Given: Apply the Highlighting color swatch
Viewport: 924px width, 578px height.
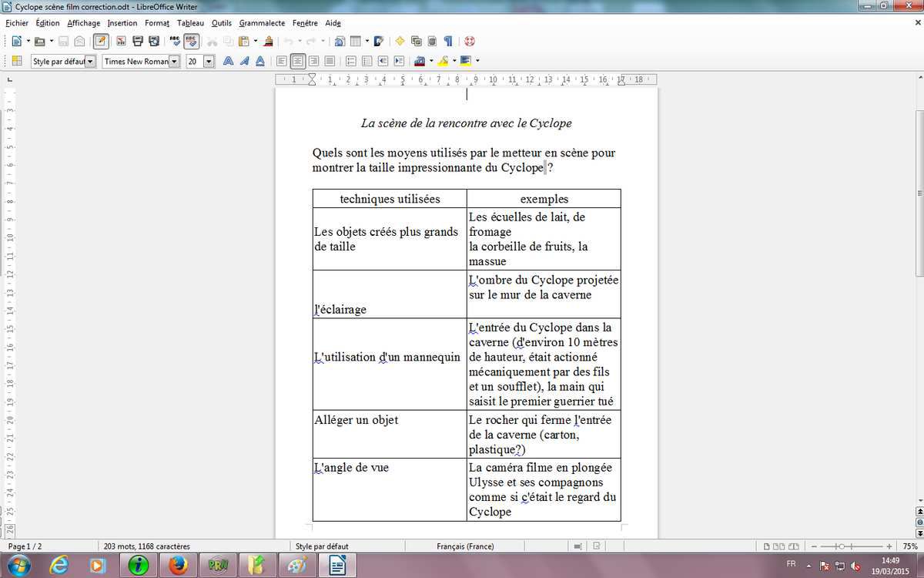Looking at the screenshot, I should [444, 61].
